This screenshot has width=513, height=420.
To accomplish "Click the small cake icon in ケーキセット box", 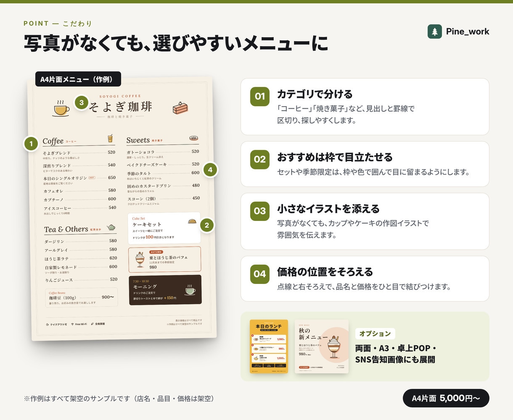I will point(192,221).
